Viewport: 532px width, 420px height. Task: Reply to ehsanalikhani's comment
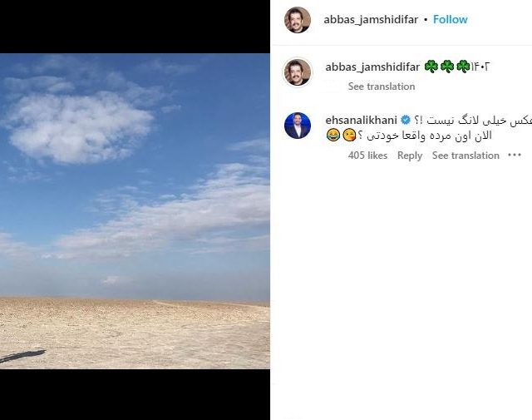coord(410,156)
